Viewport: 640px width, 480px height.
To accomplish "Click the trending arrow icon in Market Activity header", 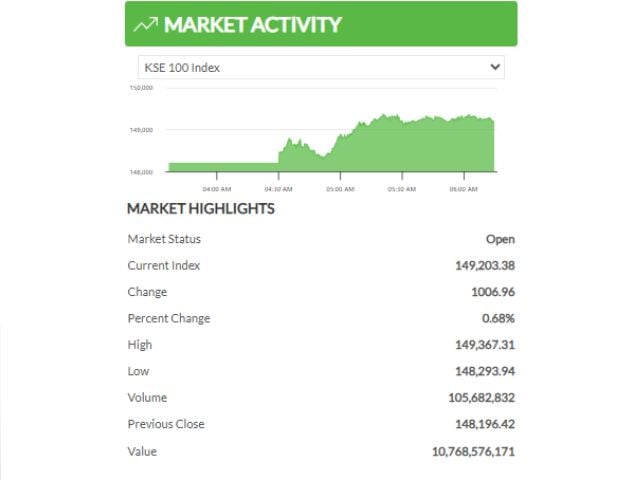I will (145, 24).
